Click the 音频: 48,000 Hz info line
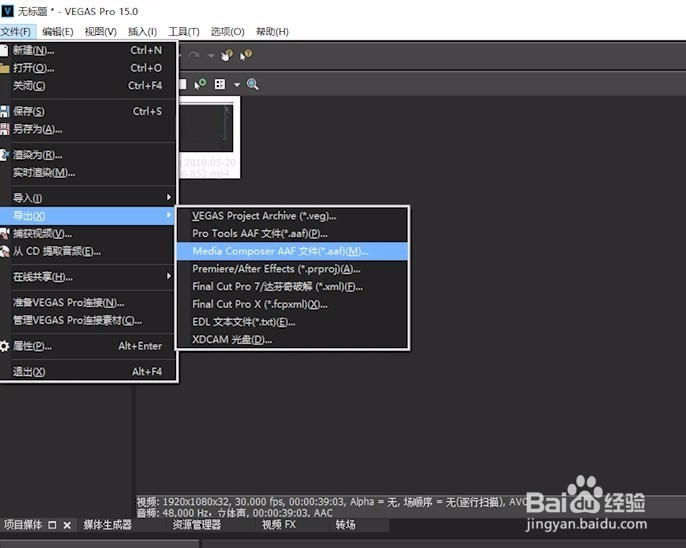Viewport: 686px width, 548px height. pyautogui.click(x=234, y=513)
